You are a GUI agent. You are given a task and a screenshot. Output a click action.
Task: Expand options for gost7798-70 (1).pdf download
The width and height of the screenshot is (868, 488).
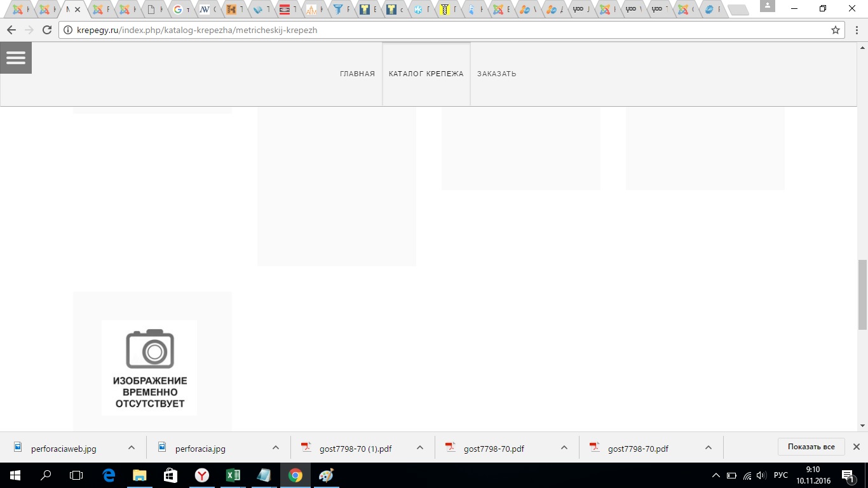coord(420,448)
